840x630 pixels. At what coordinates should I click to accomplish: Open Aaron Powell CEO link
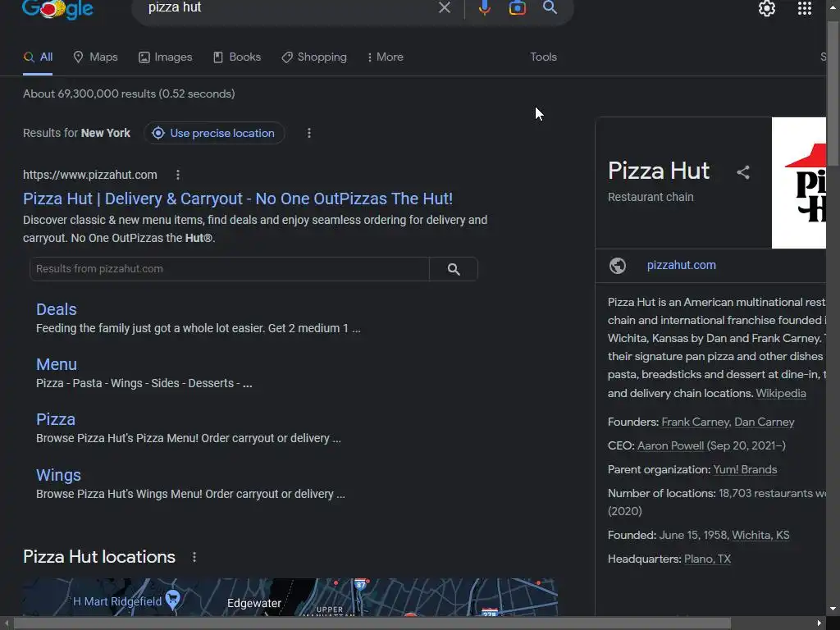[x=670, y=445]
